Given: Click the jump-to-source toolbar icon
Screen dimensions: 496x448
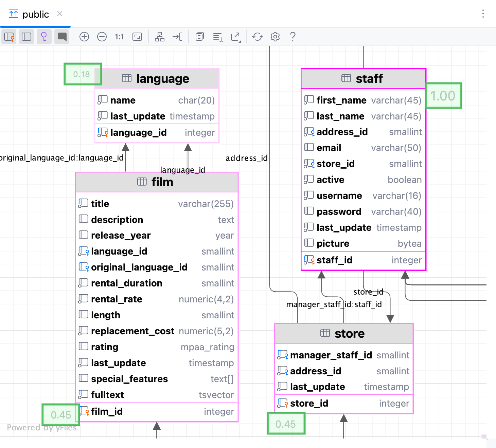Looking at the screenshot, I should click(178, 37).
